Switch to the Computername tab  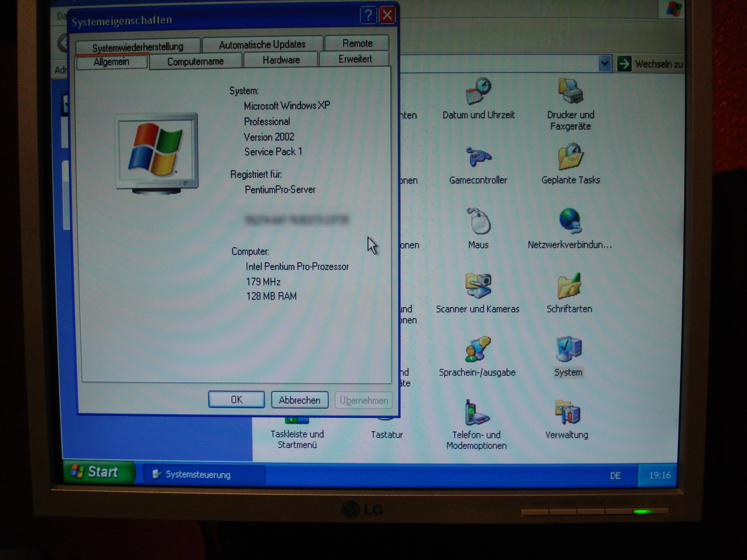click(195, 61)
